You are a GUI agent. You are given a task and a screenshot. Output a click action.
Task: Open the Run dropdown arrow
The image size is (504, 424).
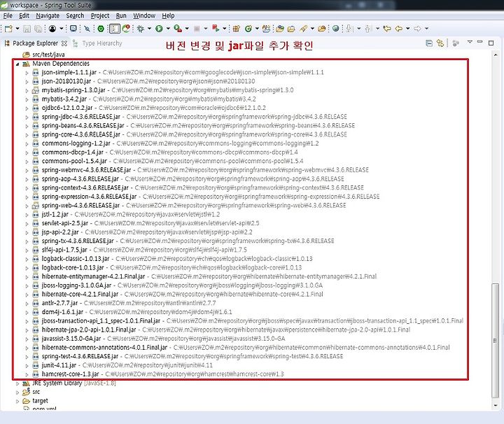click(x=168, y=29)
